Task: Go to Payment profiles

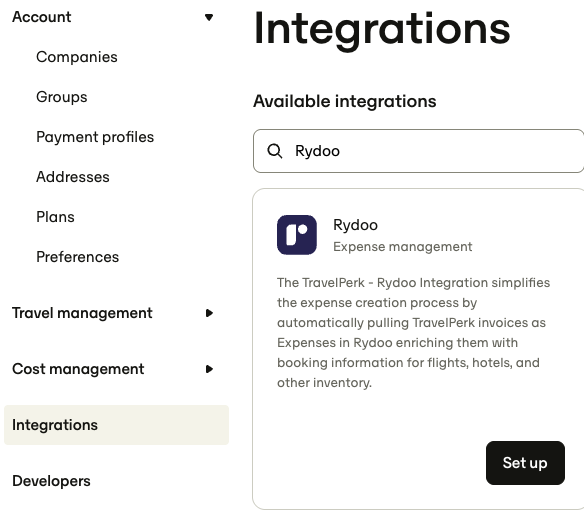Action: pos(95,137)
